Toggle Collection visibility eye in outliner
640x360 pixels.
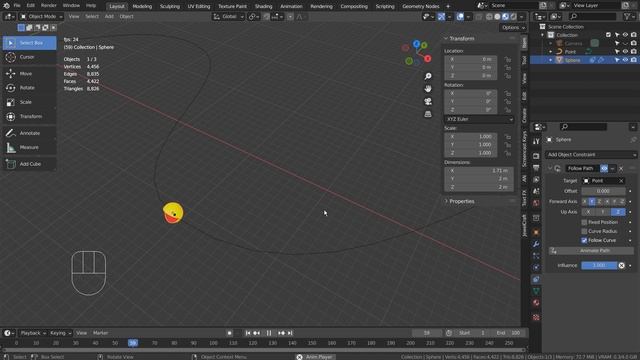625,35
